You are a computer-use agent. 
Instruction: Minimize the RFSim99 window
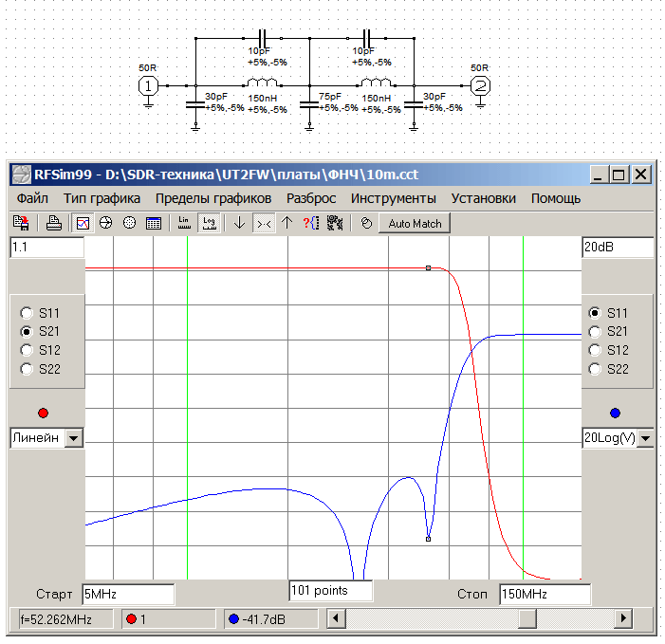click(598, 175)
